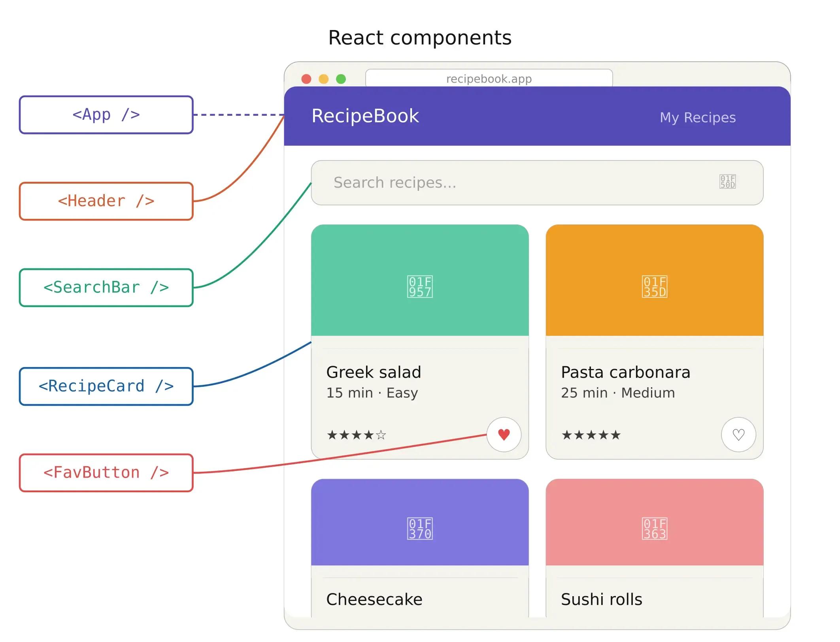Click the recipebook.app address bar
This screenshot has width=840, height=642.
489,78
